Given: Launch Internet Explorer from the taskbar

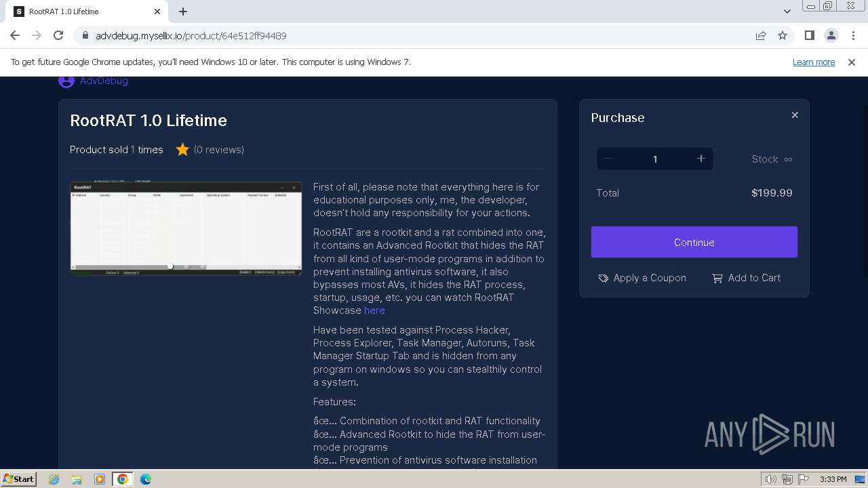Looking at the screenshot, I should coord(54,479).
